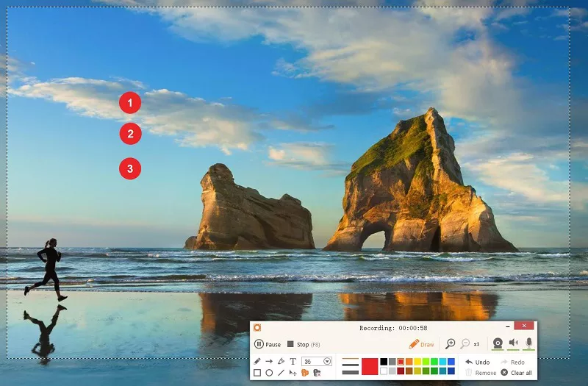Click the large red current color box
Image resolution: width=588 pixels, height=386 pixels.
click(370, 366)
